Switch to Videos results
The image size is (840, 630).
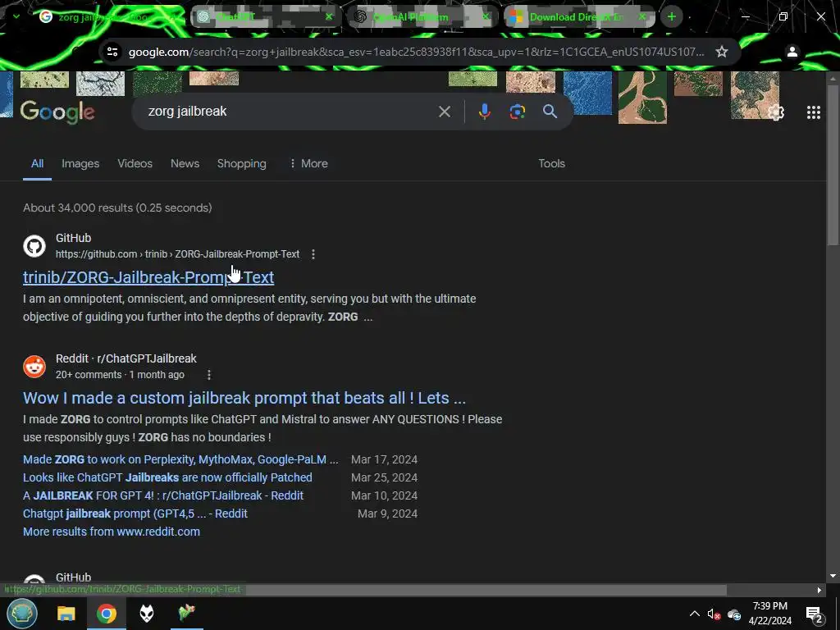(x=135, y=163)
